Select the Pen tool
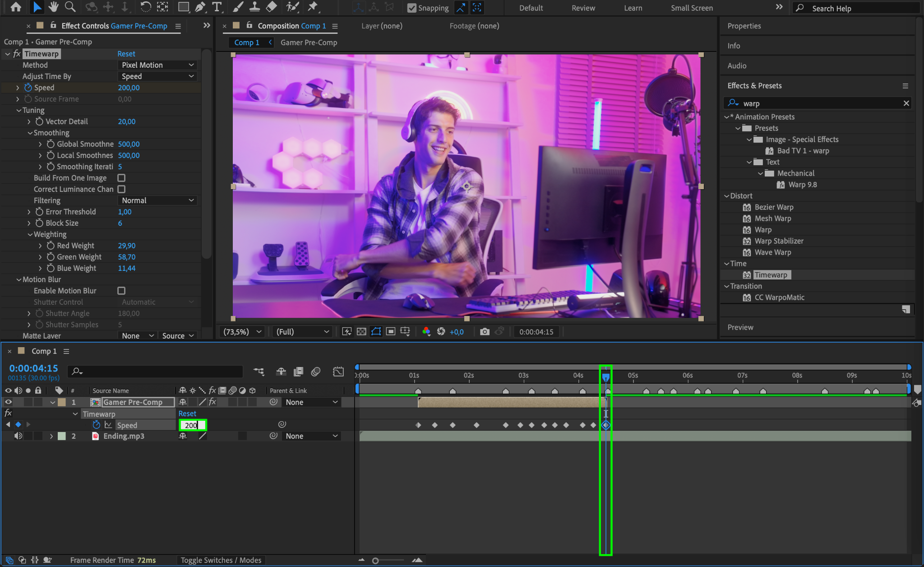This screenshot has height=567, width=924. coord(200,7)
